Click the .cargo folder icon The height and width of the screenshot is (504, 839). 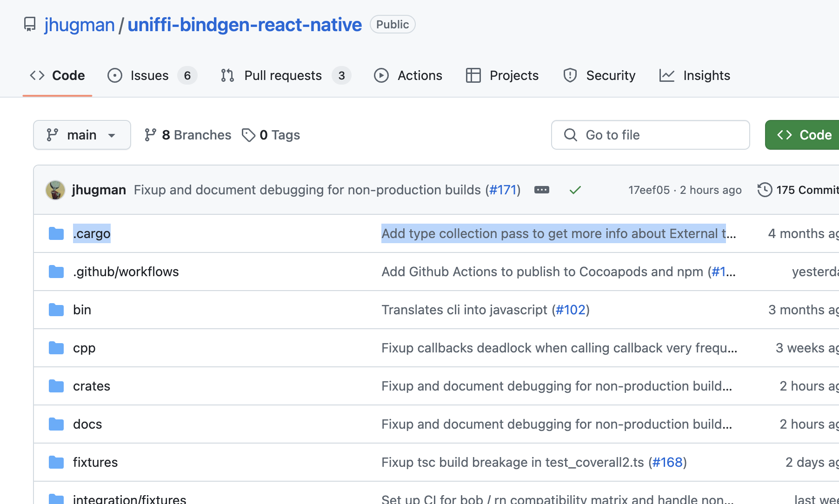pyautogui.click(x=56, y=233)
